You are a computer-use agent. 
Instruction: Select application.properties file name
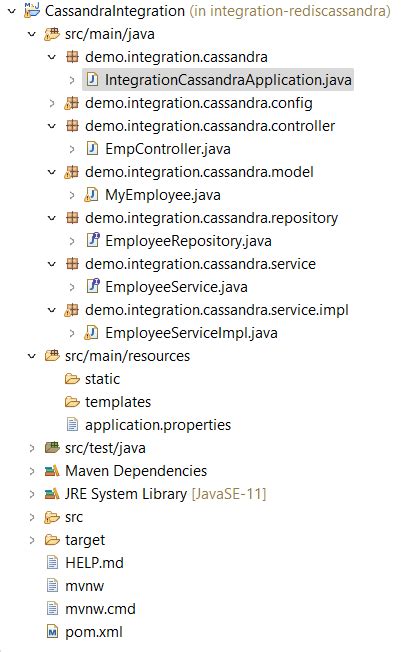[158, 425]
